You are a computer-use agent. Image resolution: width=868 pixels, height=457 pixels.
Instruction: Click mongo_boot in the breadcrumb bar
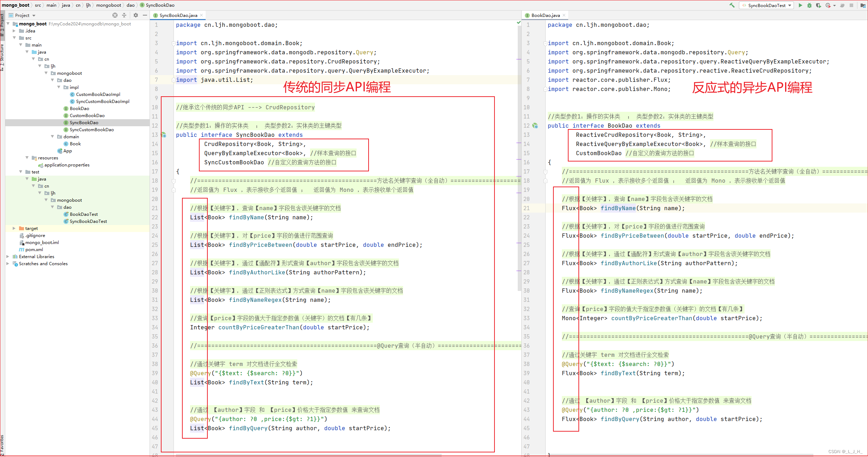tap(16, 5)
